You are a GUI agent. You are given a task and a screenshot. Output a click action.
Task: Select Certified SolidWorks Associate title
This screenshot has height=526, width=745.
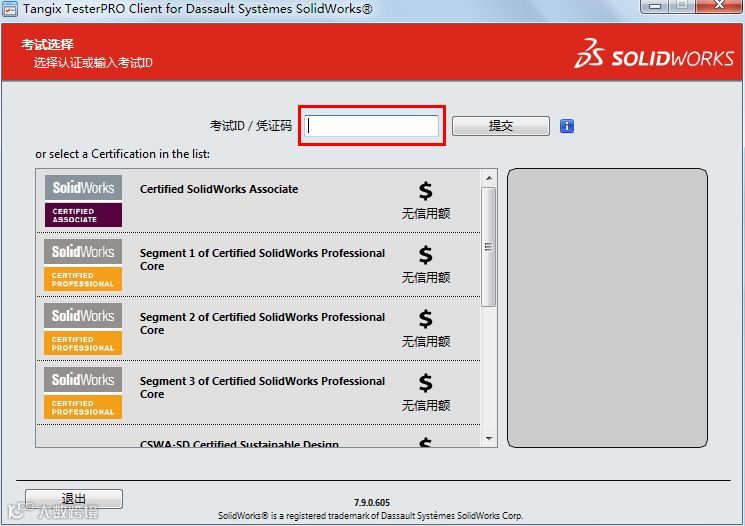click(x=219, y=189)
